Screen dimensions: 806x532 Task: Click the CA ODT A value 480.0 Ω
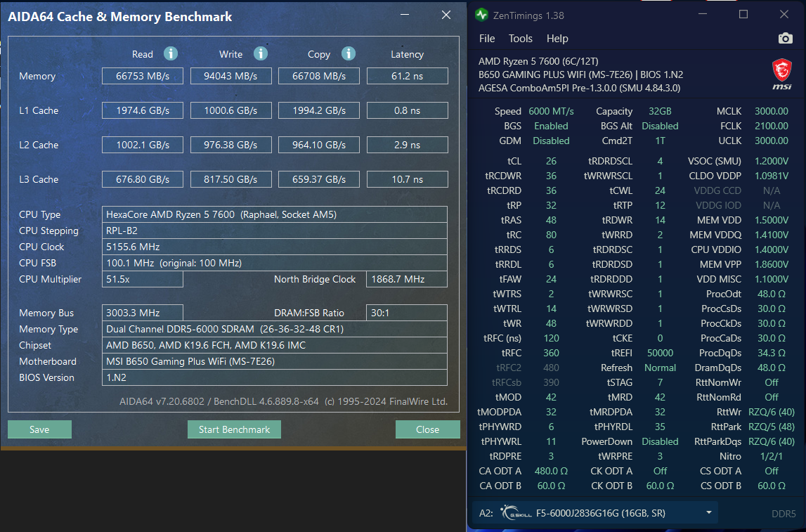click(x=551, y=471)
